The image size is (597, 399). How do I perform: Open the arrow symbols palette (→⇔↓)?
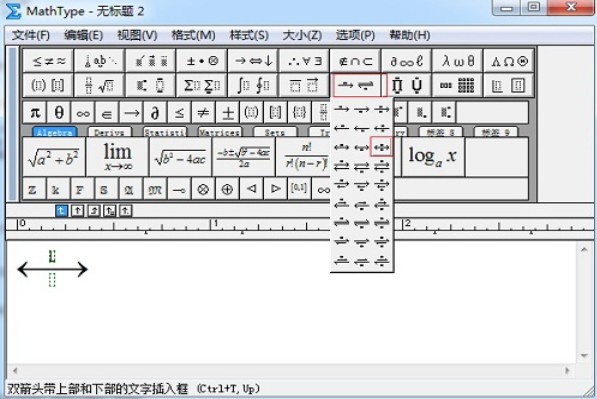tap(253, 61)
